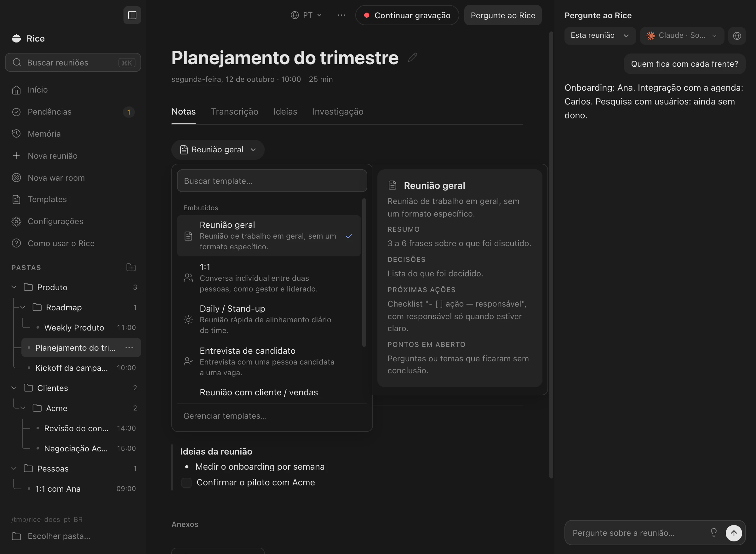Open the Reunião geral template dropdown
This screenshot has height=554, width=756.
[218, 150]
